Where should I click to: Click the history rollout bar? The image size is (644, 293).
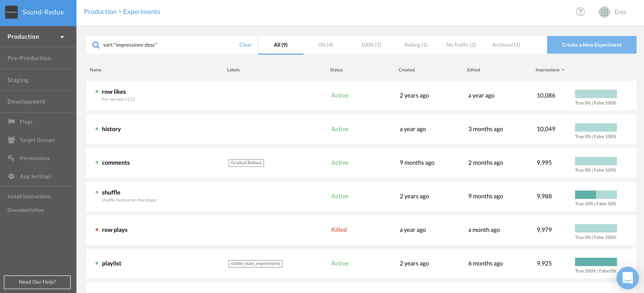coord(596,127)
